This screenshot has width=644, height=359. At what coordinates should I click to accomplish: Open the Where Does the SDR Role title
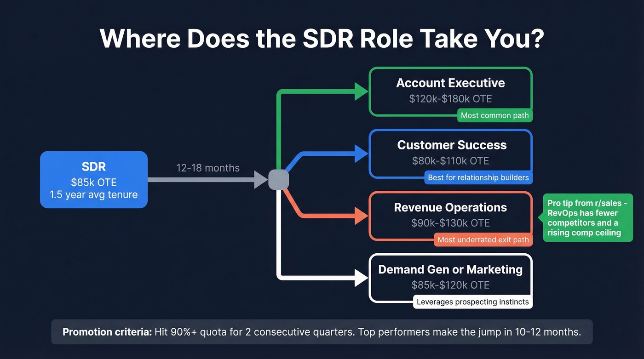(322, 39)
